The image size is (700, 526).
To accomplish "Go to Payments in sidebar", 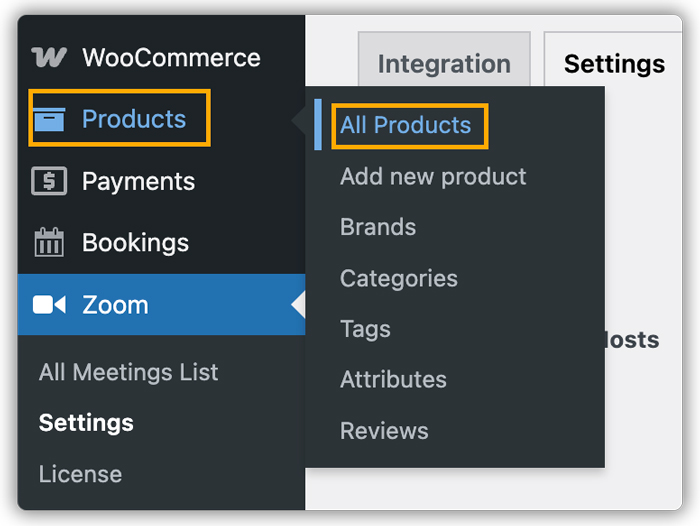I will coord(138,181).
